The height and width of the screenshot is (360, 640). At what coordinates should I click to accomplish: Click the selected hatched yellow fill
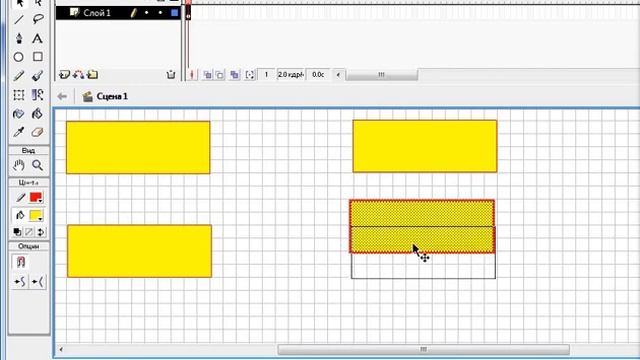pyautogui.click(x=422, y=227)
